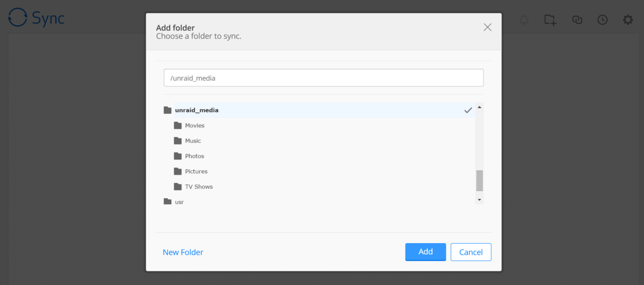Open the linked devices icon
The image size is (644, 285).
click(577, 20)
